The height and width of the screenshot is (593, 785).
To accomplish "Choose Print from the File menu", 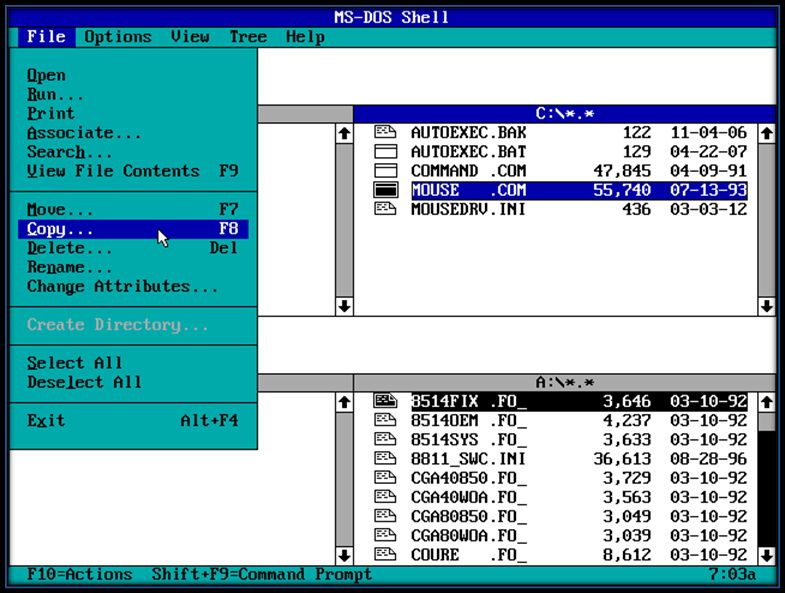I will (x=133, y=113).
